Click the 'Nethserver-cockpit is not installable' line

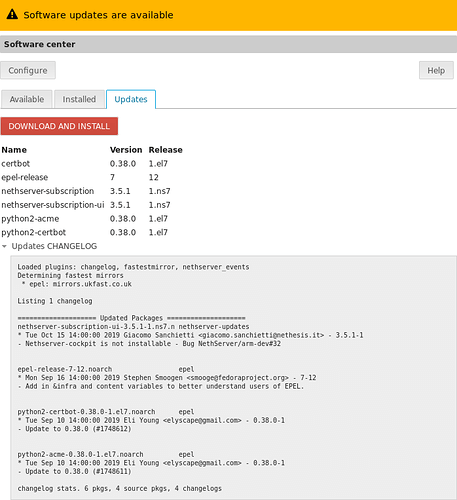(149, 344)
